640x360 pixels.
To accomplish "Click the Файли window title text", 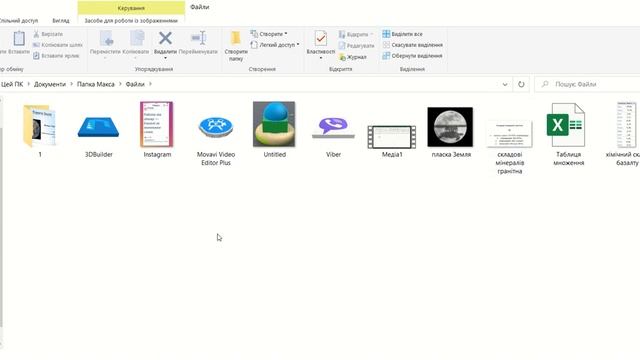I will [200, 7].
